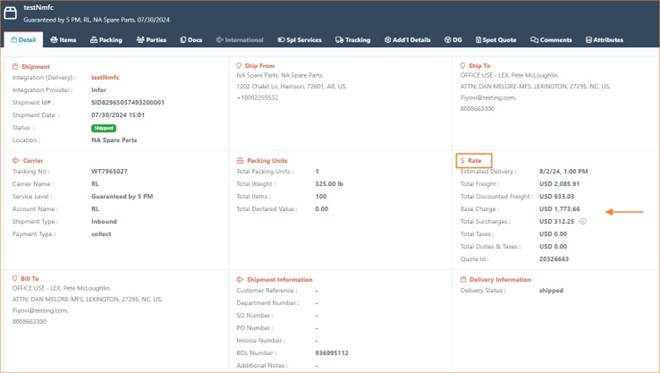Click shipment date 07/30/2024 15:01
This screenshot has height=373, width=660.
pyautogui.click(x=118, y=115)
